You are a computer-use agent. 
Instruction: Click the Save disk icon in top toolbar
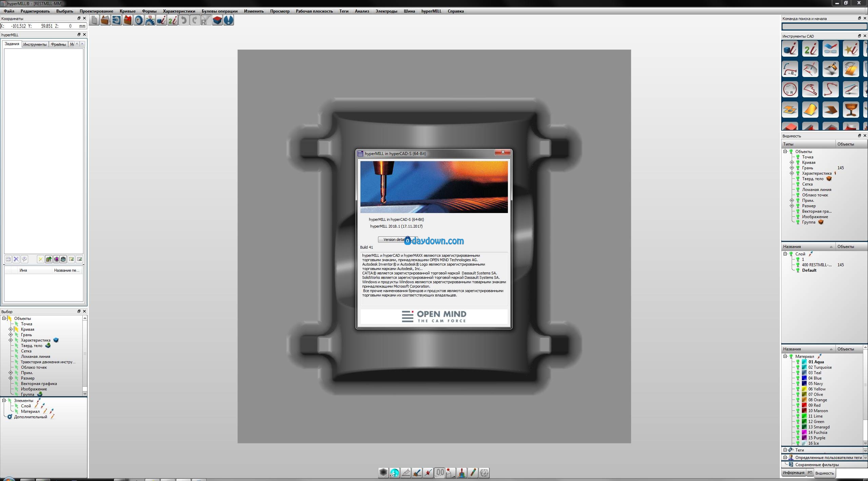(116, 20)
